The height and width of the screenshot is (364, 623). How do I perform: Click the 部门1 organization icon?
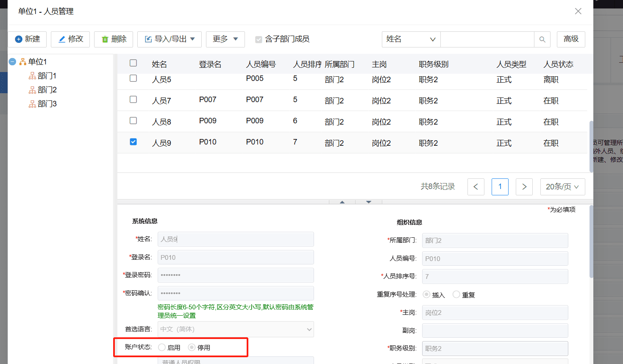(x=32, y=76)
